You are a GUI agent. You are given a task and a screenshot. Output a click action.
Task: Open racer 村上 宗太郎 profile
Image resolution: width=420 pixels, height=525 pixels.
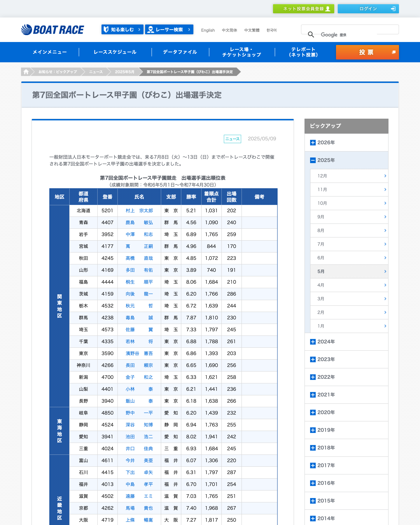click(139, 211)
